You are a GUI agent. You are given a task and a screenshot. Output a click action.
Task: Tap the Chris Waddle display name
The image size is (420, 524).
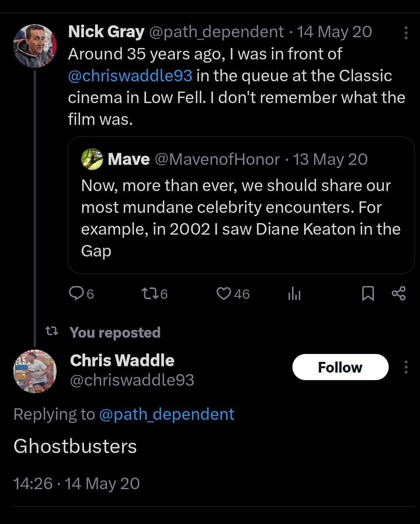[122, 360]
